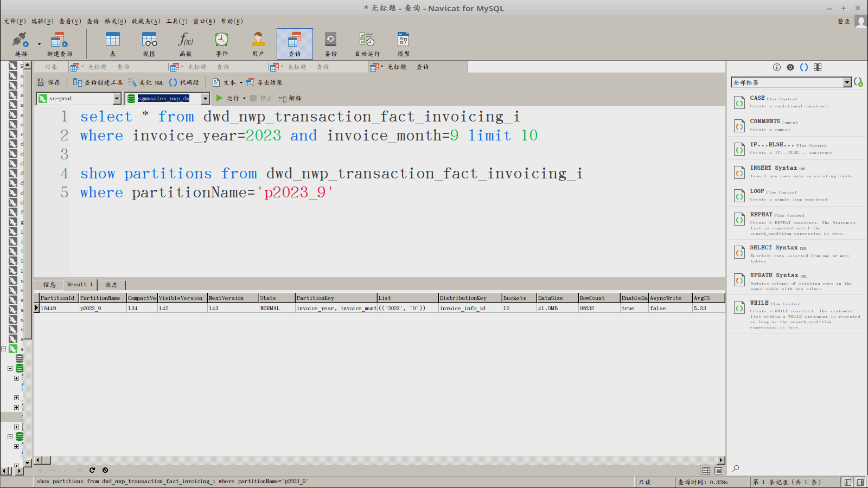Click the add code snippet icon

click(x=858, y=82)
